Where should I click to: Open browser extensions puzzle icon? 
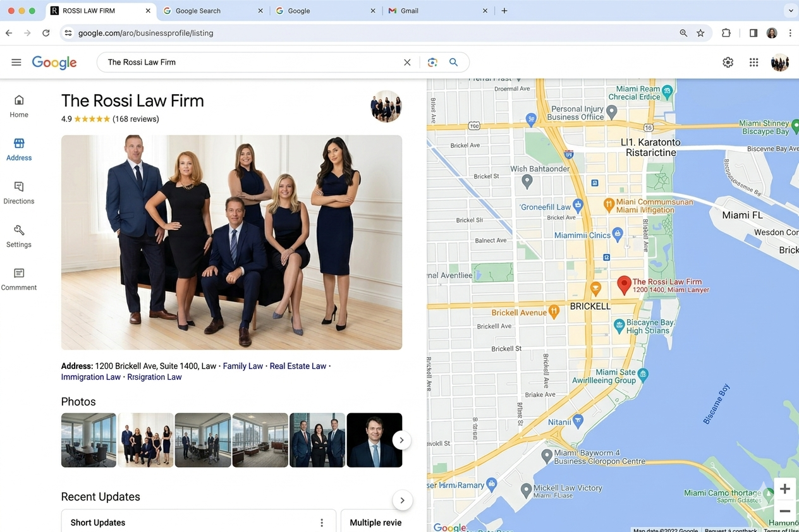click(x=726, y=33)
